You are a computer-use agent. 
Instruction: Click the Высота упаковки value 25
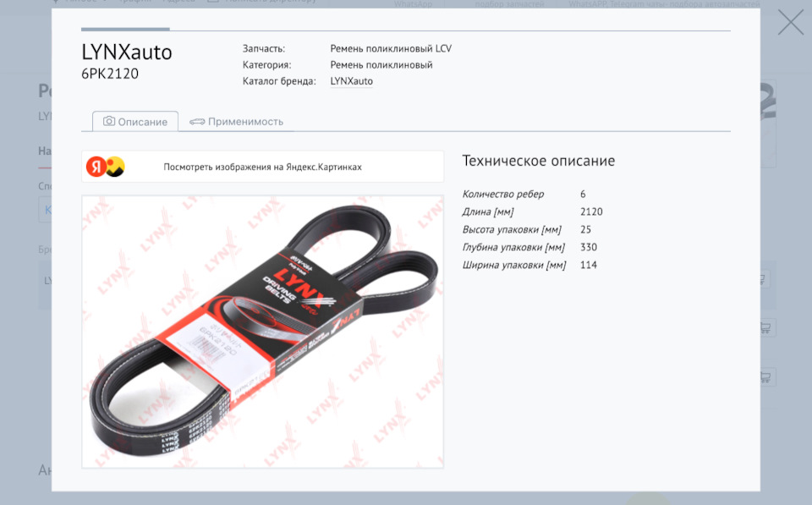coord(585,229)
